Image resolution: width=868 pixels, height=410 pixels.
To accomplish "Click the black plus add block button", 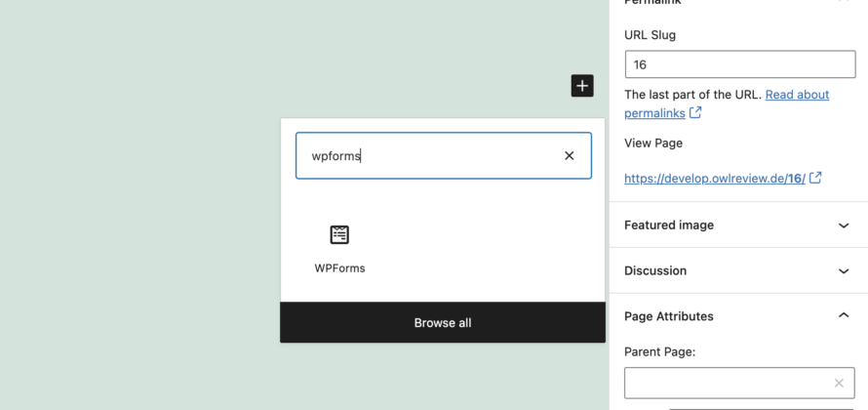I will click(x=582, y=86).
